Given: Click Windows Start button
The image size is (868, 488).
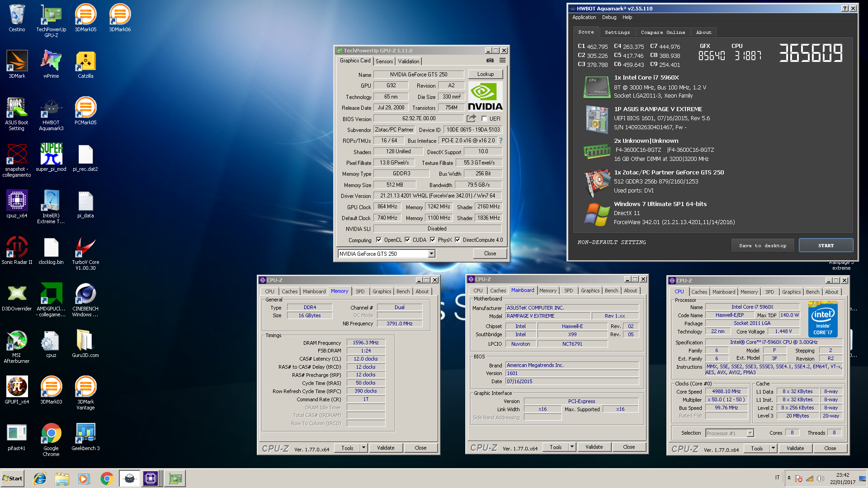Looking at the screenshot, I should click(x=12, y=479).
